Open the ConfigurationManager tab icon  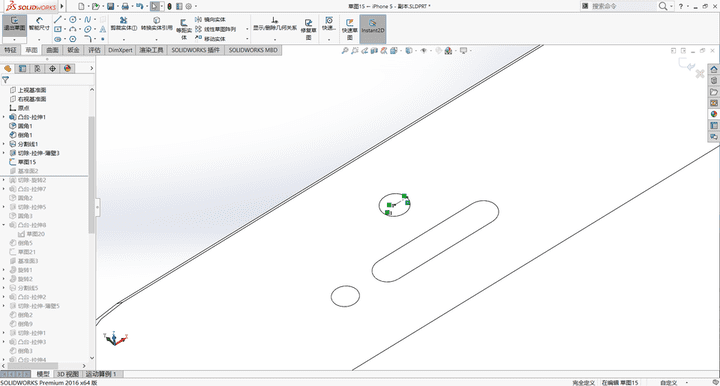tap(37, 68)
